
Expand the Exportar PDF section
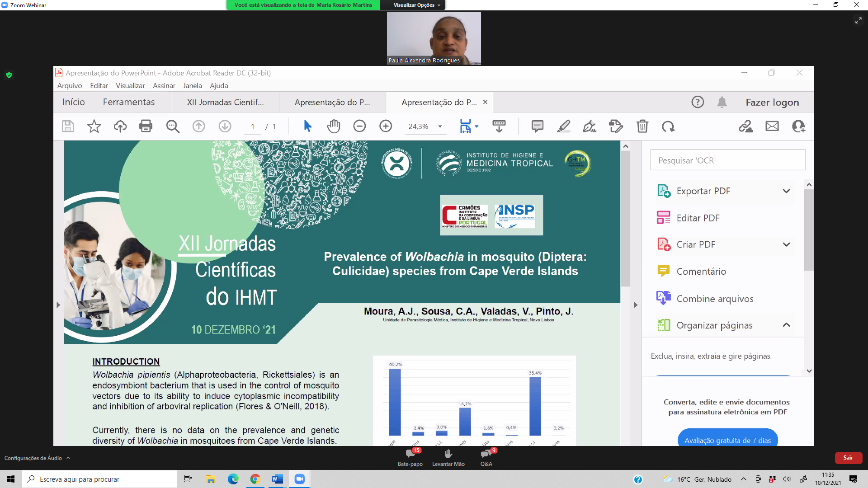point(786,191)
